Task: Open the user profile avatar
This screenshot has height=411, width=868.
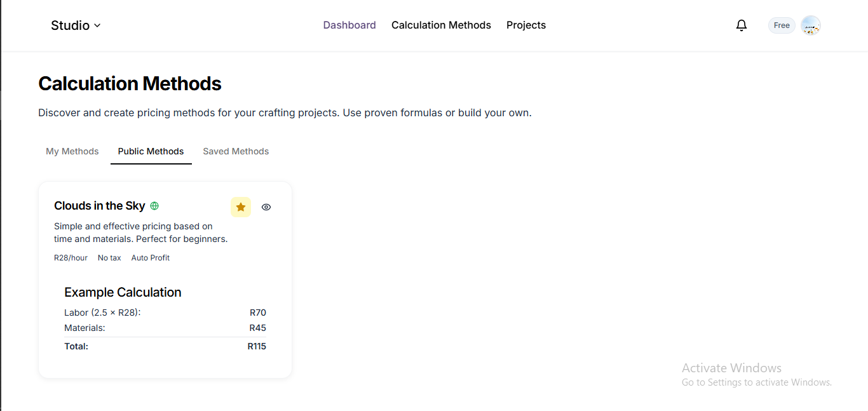Action: [810, 25]
